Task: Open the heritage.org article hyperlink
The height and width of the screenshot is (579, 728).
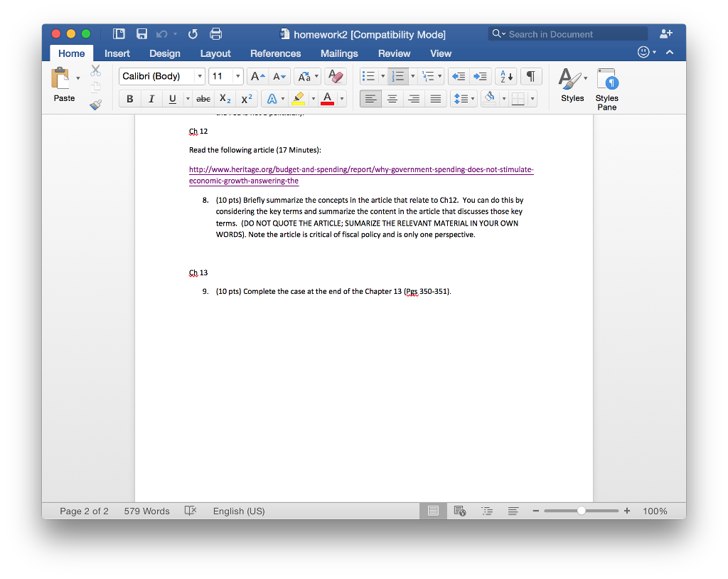Action: coord(360,170)
